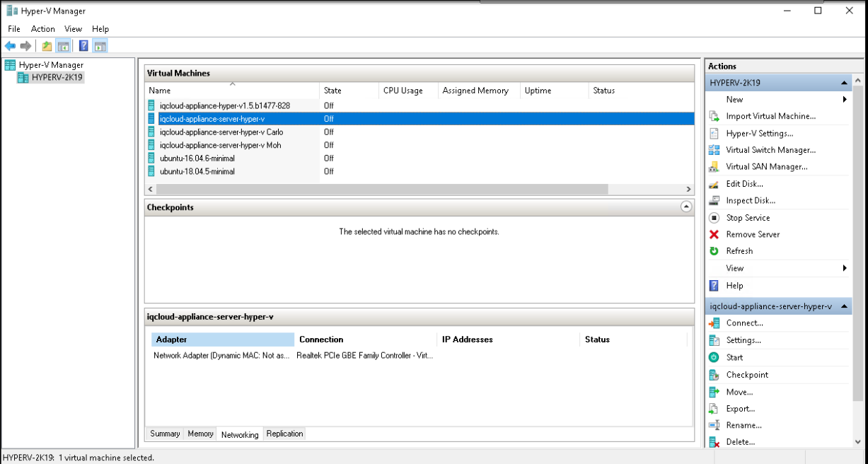The width and height of the screenshot is (868, 464).
Task: Click the Rename action icon
Action: pyautogui.click(x=714, y=425)
